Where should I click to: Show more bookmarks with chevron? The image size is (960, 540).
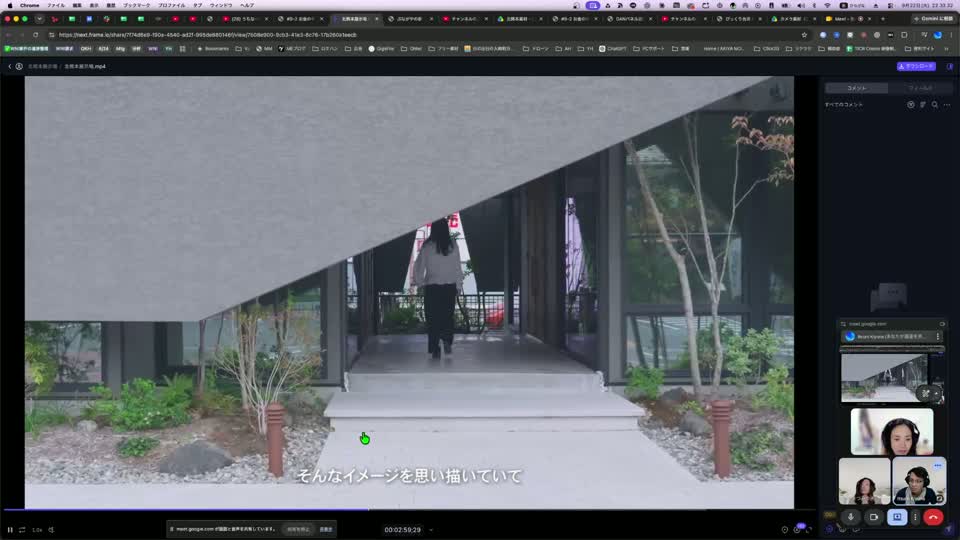pyautogui.click(x=948, y=48)
